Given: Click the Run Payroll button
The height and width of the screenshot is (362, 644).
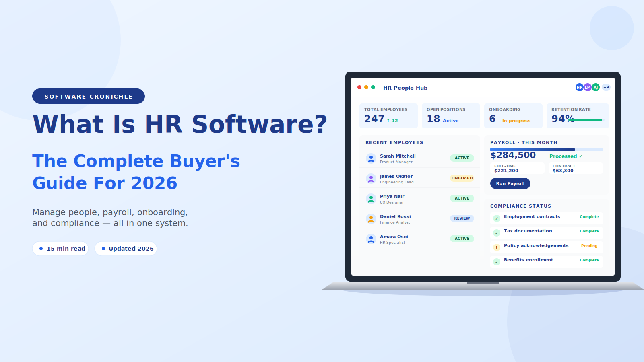Looking at the screenshot, I should pyautogui.click(x=510, y=183).
